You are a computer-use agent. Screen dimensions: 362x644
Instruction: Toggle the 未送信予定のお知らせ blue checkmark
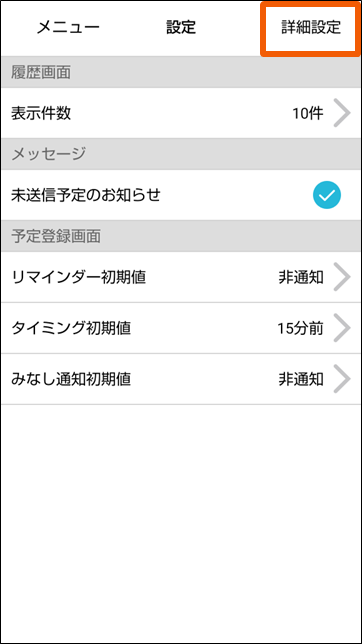[x=327, y=195]
